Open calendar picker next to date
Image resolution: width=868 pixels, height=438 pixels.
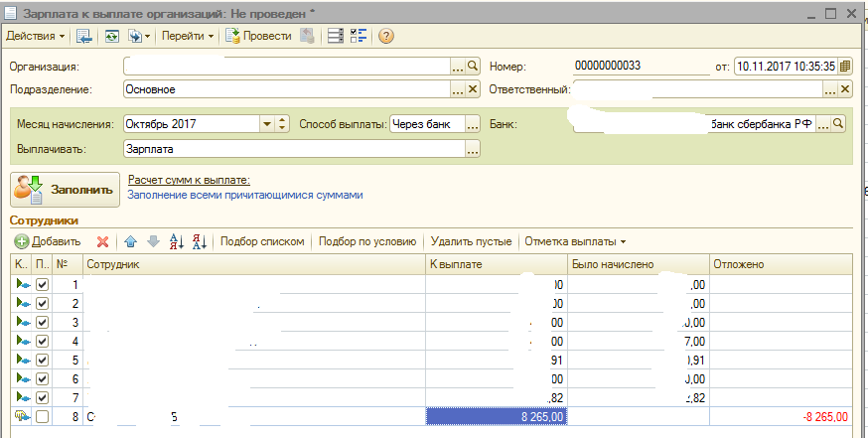coord(844,67)
